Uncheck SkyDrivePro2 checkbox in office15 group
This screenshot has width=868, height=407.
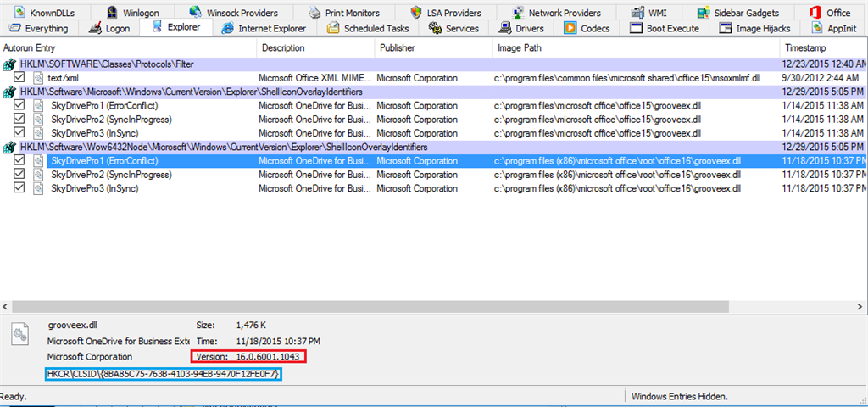point(19,119)
